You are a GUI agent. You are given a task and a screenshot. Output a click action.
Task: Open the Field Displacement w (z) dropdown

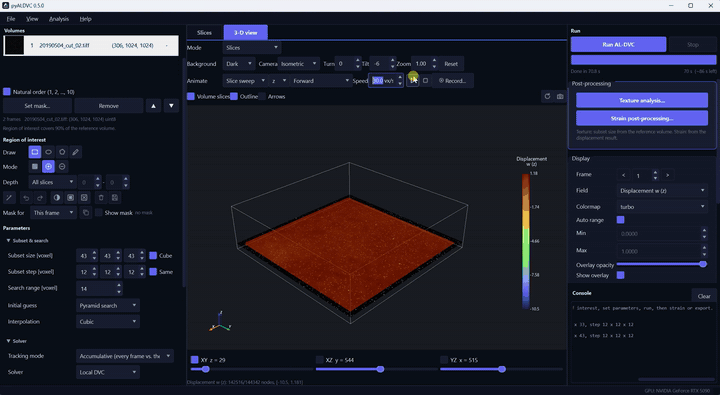tap(662, 190)
